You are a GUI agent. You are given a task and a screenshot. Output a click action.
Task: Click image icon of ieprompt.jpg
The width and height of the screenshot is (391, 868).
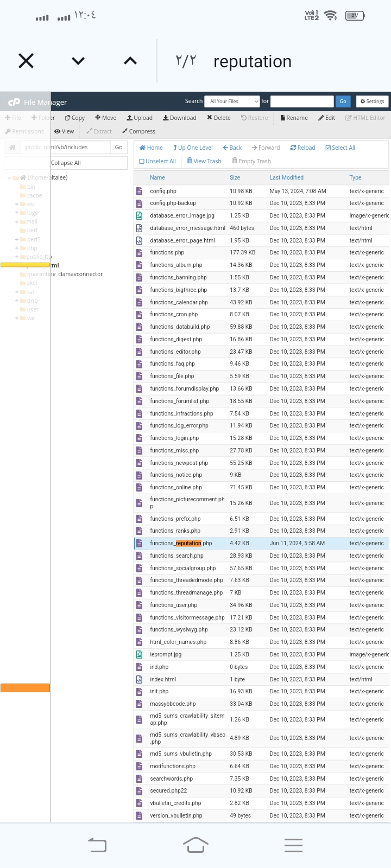click(x=139, y=654)
